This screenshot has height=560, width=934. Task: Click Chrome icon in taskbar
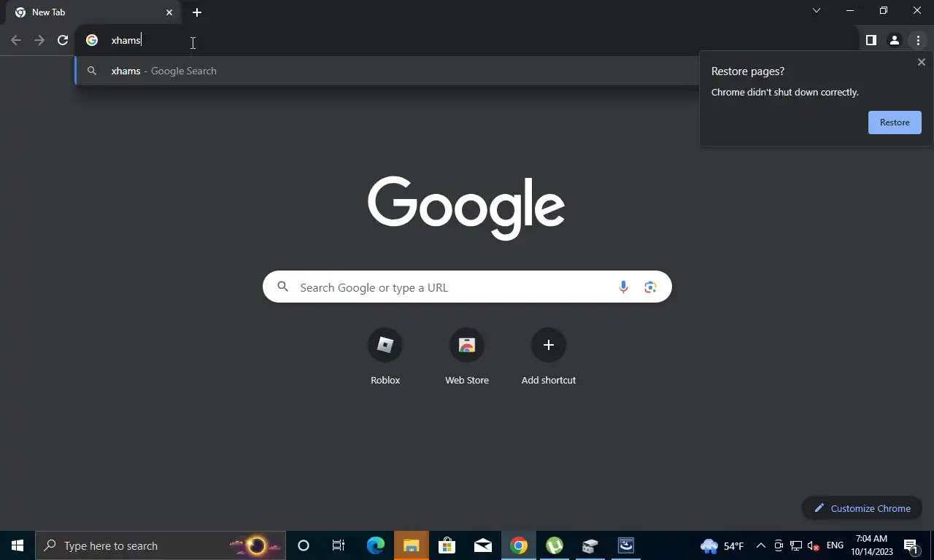point(519,545)
